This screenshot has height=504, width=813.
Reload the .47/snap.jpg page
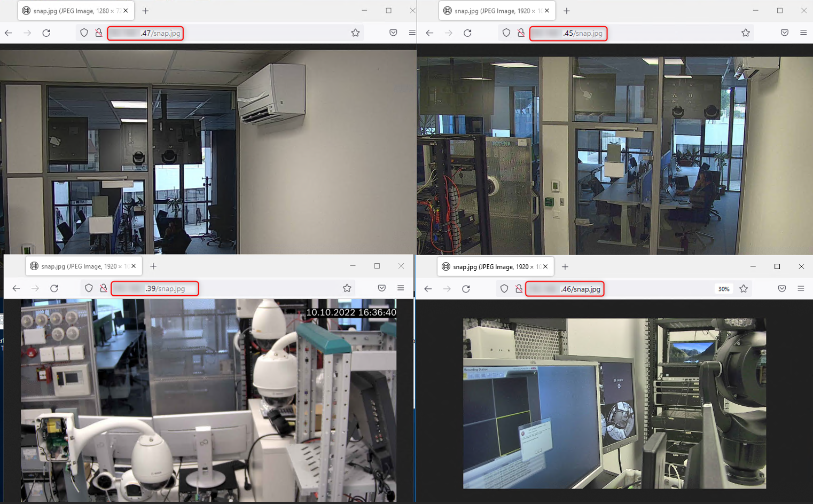(x=46, y=33)
